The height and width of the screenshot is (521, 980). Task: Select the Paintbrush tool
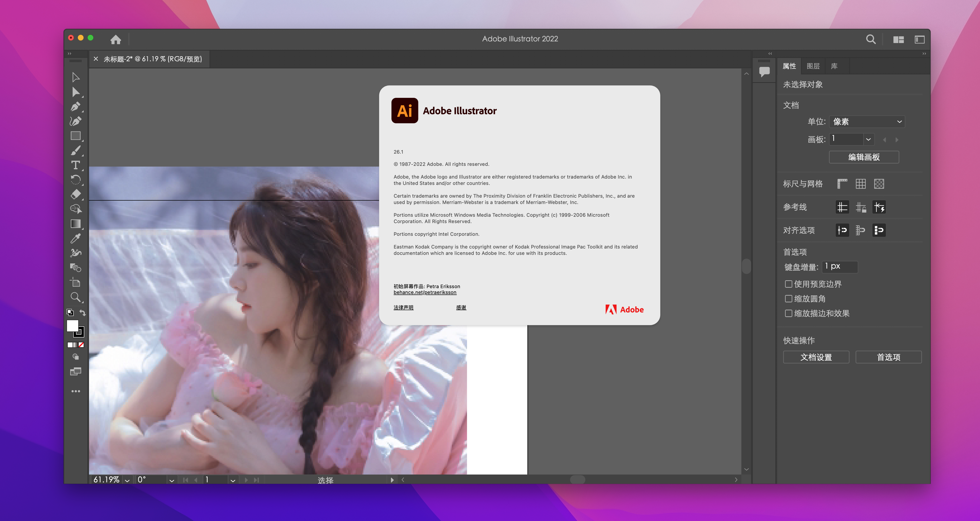(x=75, y=151)
